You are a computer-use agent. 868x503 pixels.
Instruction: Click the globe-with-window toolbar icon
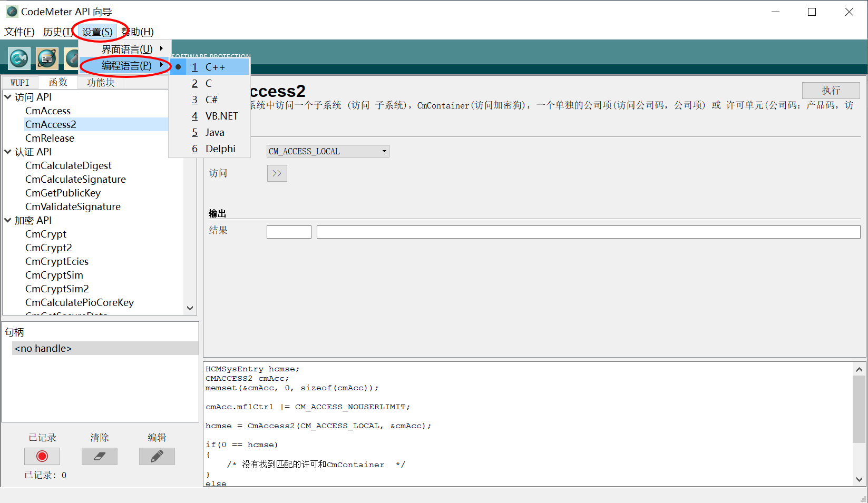[x=47, y=58]
